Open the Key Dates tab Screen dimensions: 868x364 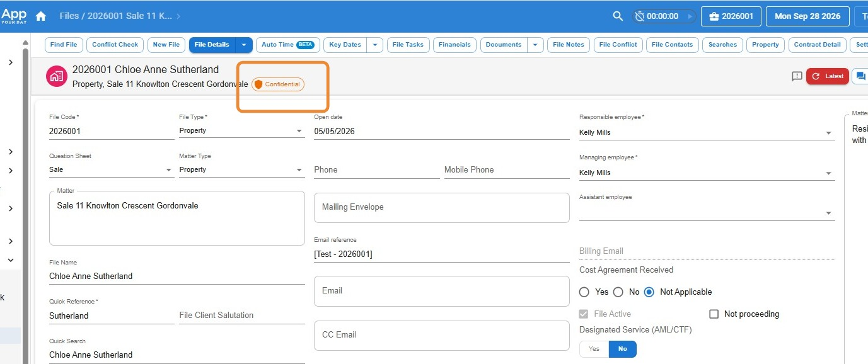point(345,45)
